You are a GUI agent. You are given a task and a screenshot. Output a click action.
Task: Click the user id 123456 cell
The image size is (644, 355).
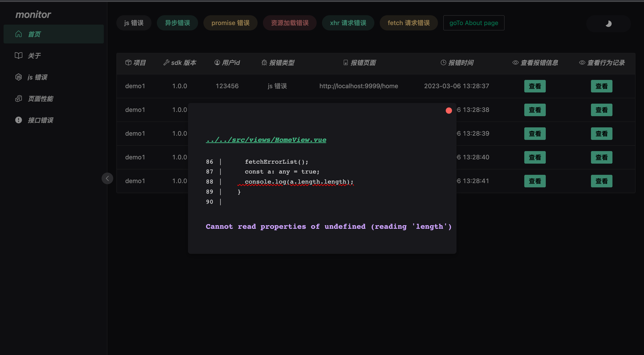tap(227, 86)
